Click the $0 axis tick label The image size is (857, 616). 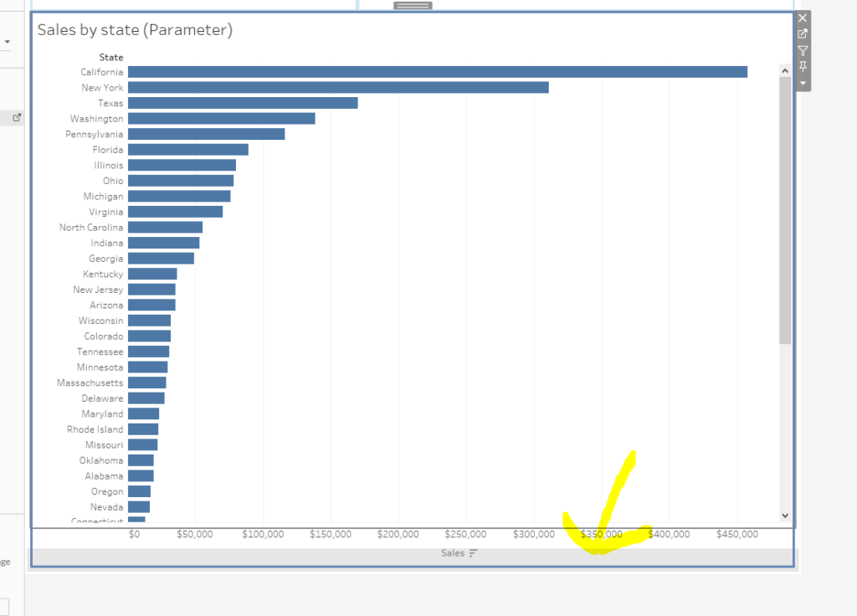coord(136,534)
